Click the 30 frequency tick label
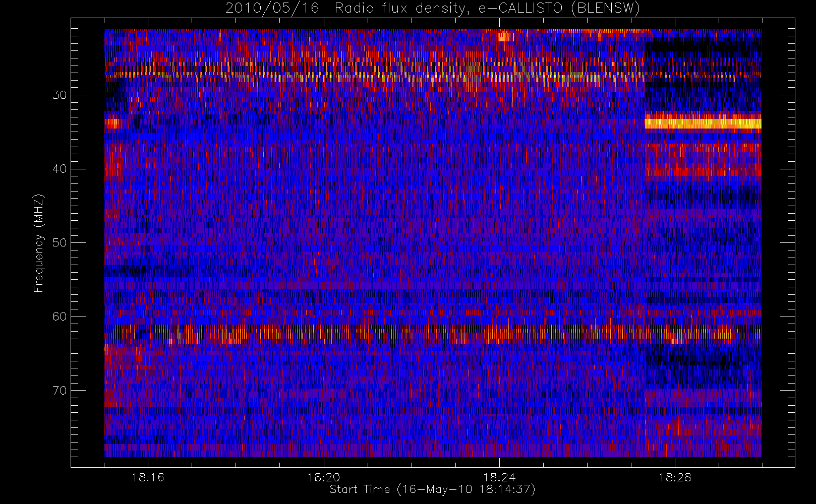The width and height of the screenshot is (816, 504). click(60, 95)
